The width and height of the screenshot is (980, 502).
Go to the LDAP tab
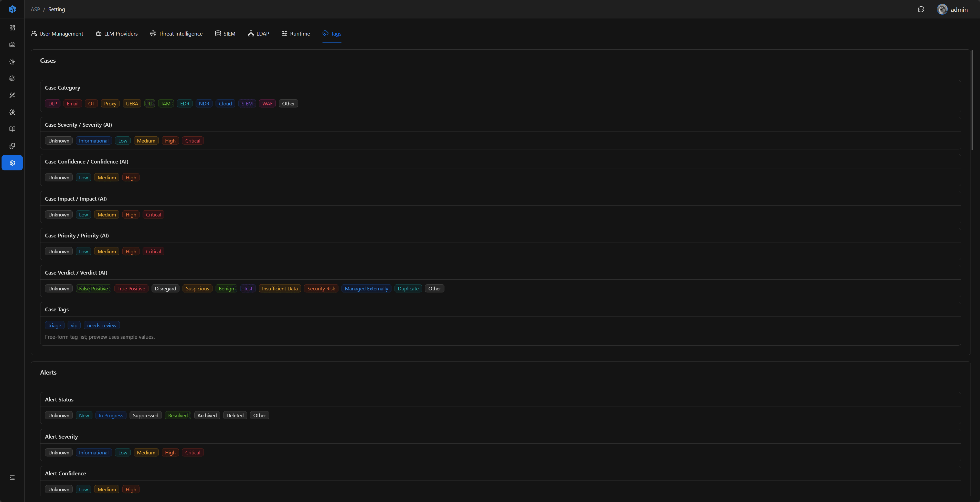pos(259,34)
